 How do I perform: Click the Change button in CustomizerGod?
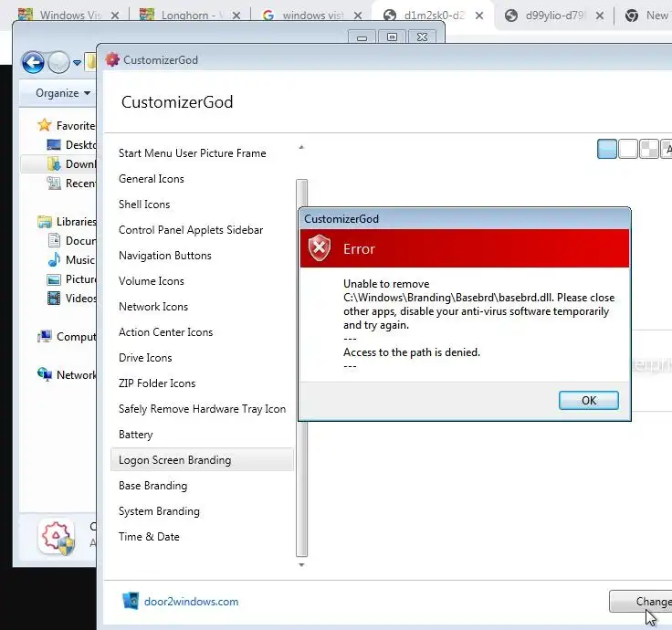click(x=641, y=602)
